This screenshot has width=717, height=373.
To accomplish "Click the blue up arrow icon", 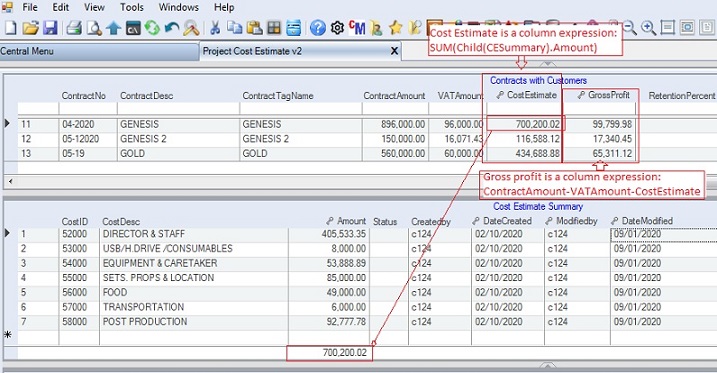I will 113,28.
